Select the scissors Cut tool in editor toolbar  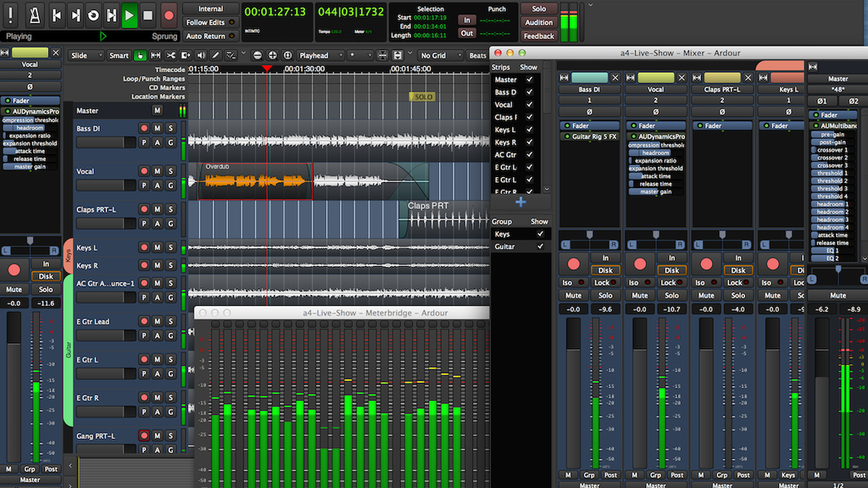tap(171, 54)
